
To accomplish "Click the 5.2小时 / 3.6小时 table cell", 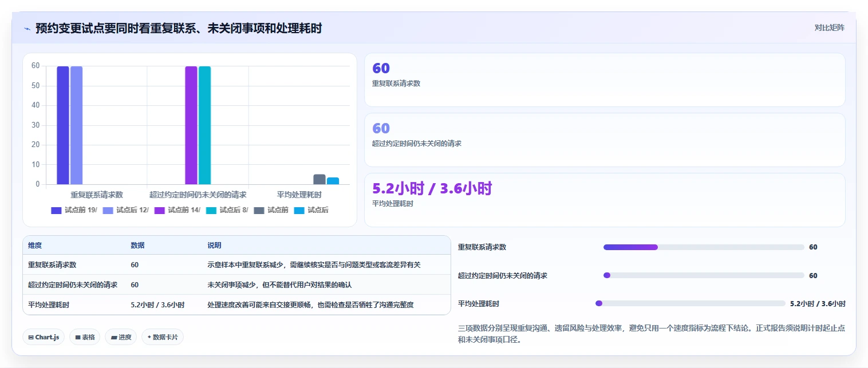I will [x=158, y=305].
